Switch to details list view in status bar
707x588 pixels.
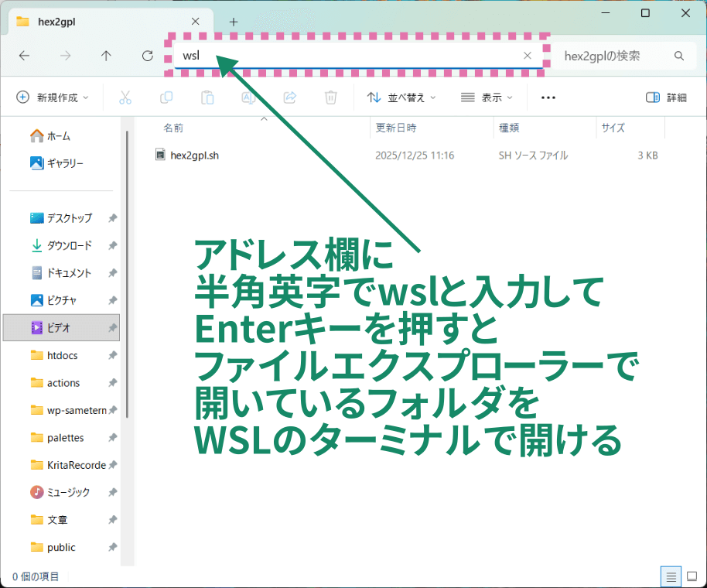coord(671,576)
